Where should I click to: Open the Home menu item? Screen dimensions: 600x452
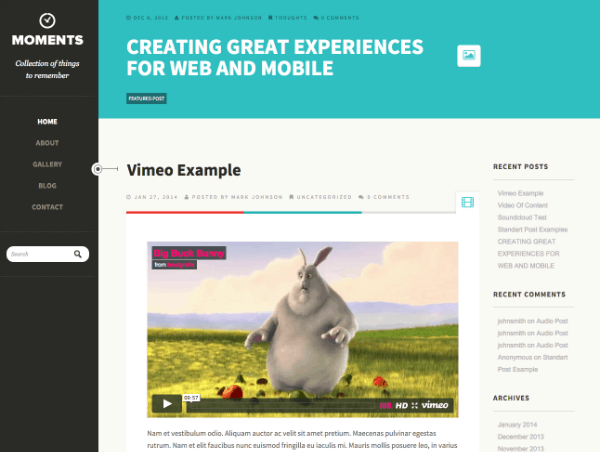pos(47,122)
